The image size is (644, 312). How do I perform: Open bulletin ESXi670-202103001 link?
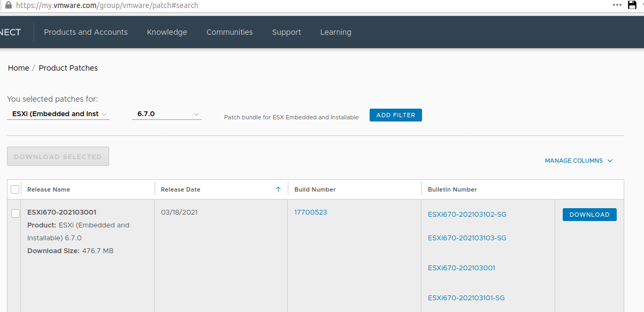coord(462,268)
